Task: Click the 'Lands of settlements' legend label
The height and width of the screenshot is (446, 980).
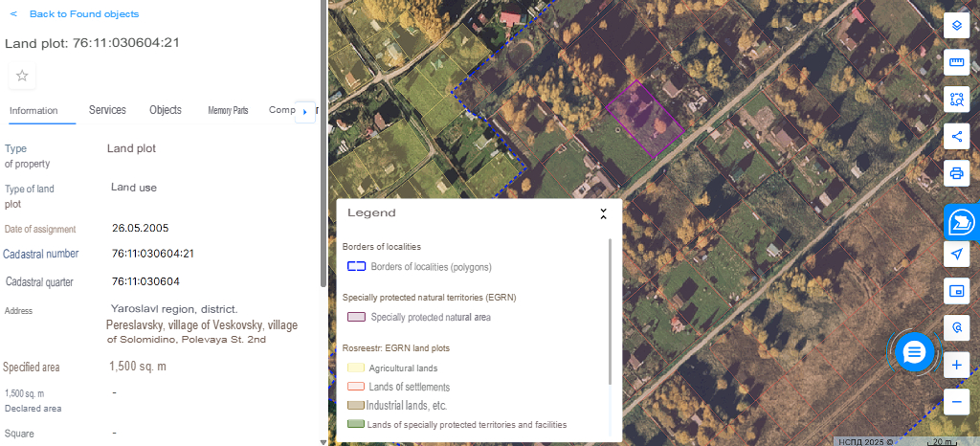Action: [x=410, y=387]
